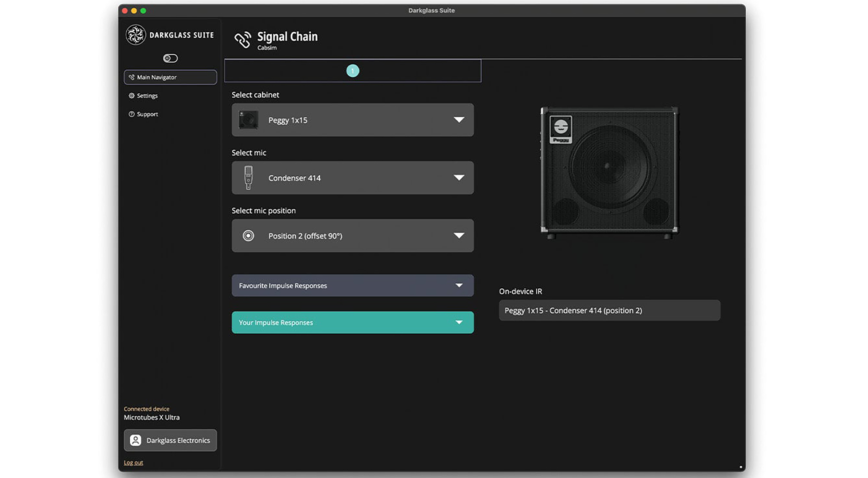The height and width of the screenshot is (478, 868).
Task: Click the On-device IR field
Action: click(x=609, y=310)
